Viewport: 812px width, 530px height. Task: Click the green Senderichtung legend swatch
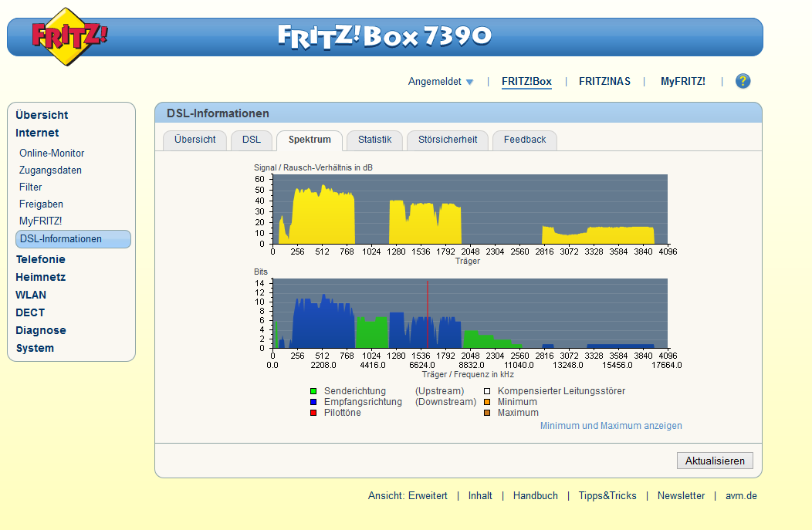click(x=313, y=391)
